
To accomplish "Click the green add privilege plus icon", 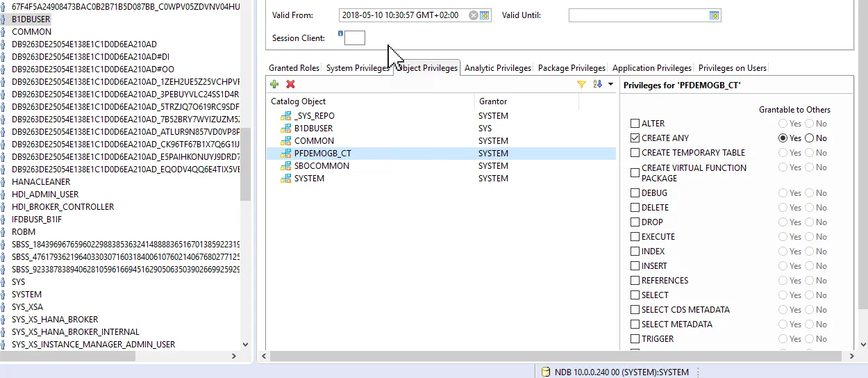I will (x=274, y=84).
